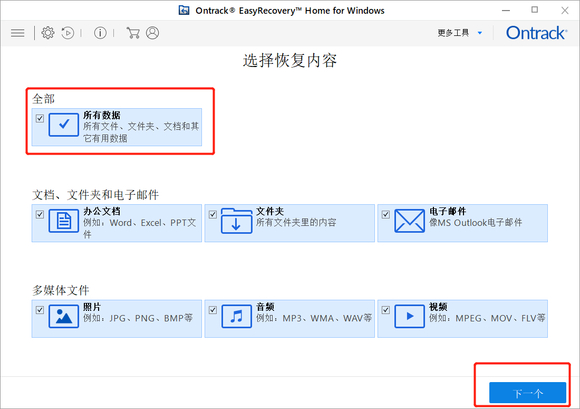Click the 全部 section heading
This screenshot has height=409, width=580.
[x=44, y=99]
